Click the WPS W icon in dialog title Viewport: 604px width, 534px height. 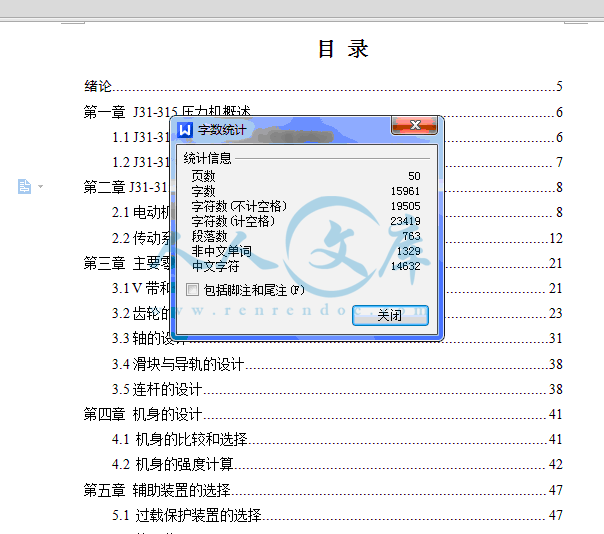[x=185, y=130]
